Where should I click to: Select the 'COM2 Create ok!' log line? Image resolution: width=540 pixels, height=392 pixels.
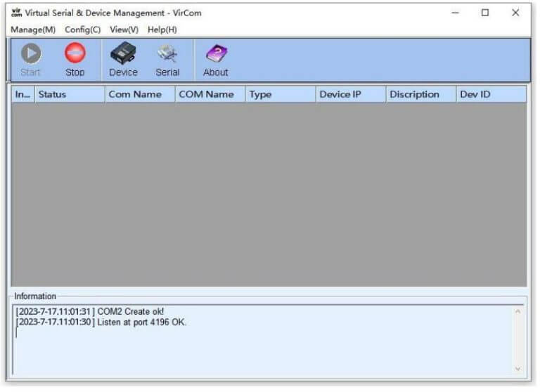(x=90, y=312)
